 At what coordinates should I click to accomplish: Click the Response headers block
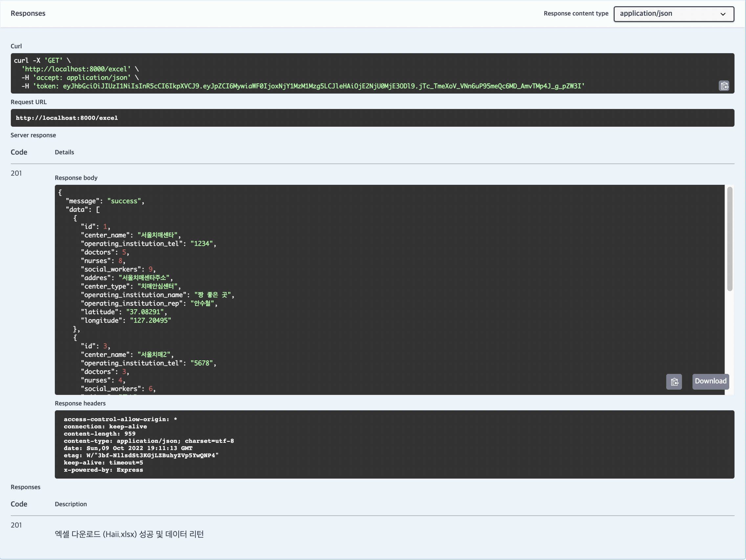point(371,444)
